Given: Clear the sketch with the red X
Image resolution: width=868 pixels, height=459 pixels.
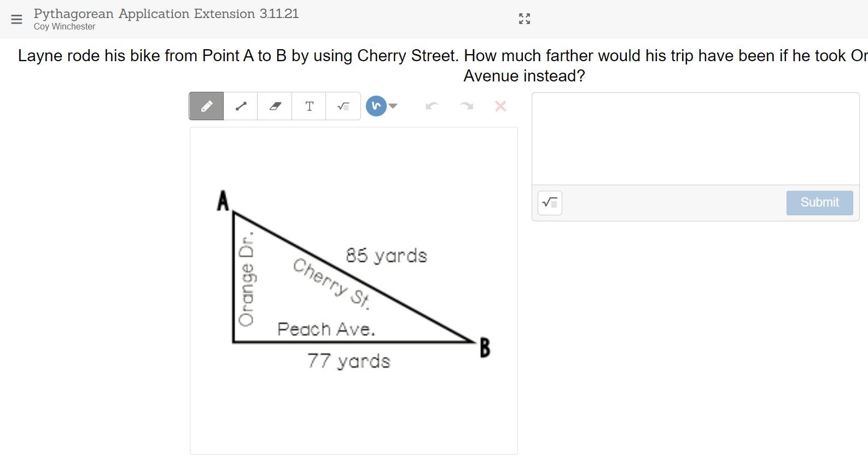Looking at the screenshot, I should (x=500, y=106).
